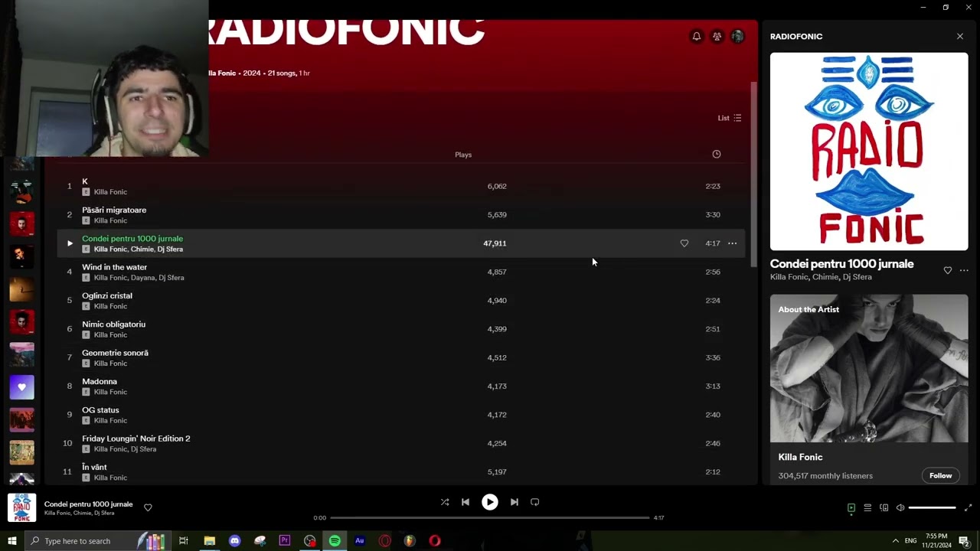Screen dimensions: 980x551
Task: Open File Explorer from the taskbar
Action: [209, 541]
